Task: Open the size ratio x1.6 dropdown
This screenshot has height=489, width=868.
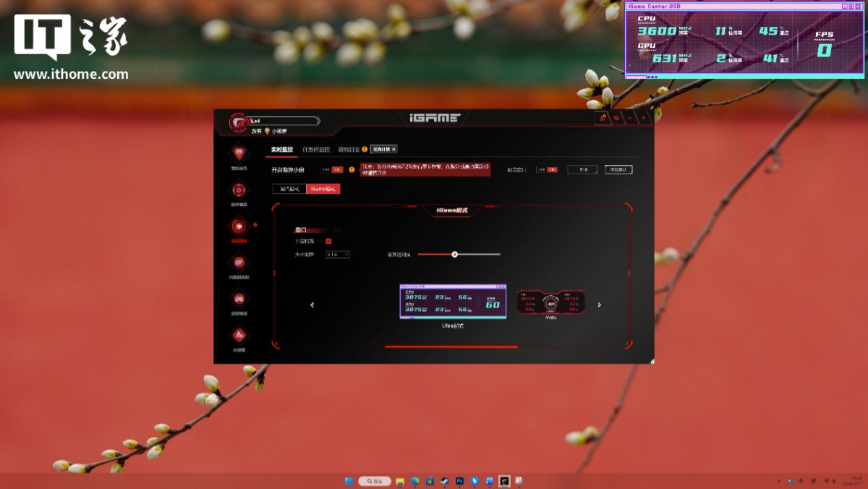Action: (x=338, y=255)
